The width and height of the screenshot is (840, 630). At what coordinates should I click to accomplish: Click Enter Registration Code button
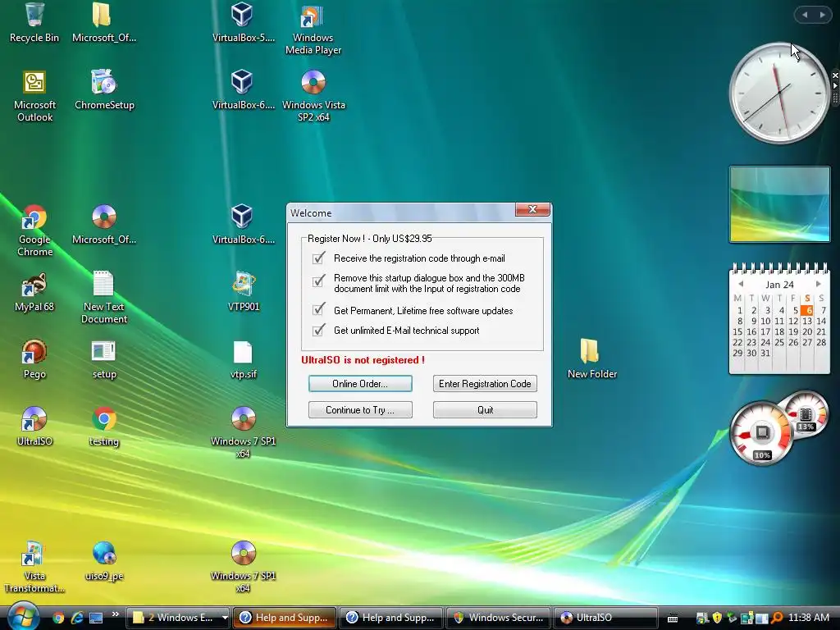[x=485, y=384]
